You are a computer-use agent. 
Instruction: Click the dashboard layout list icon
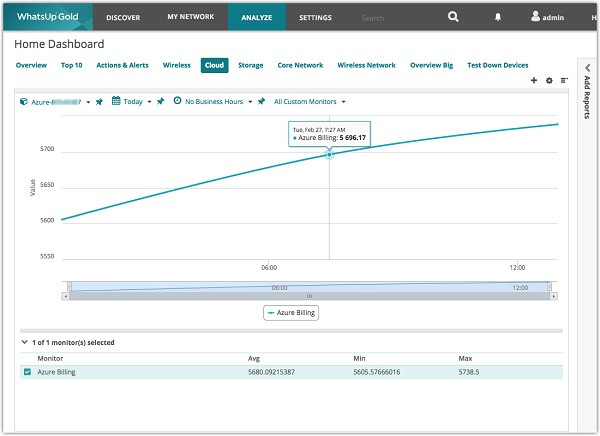(564, 80)
